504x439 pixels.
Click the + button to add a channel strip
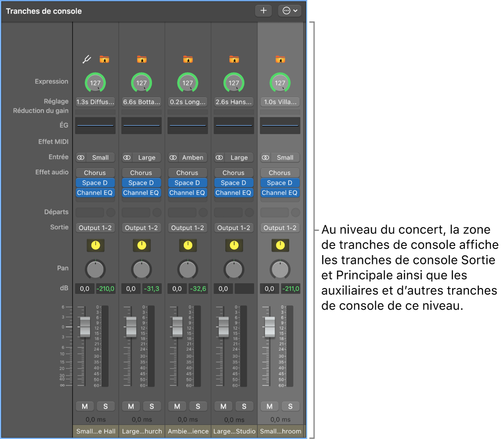263,11
